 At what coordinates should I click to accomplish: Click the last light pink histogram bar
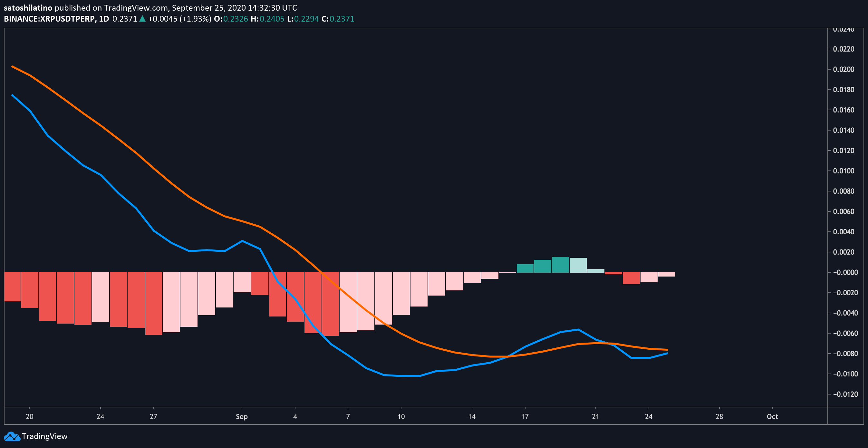pyautogui.click(x=667, y=274)
